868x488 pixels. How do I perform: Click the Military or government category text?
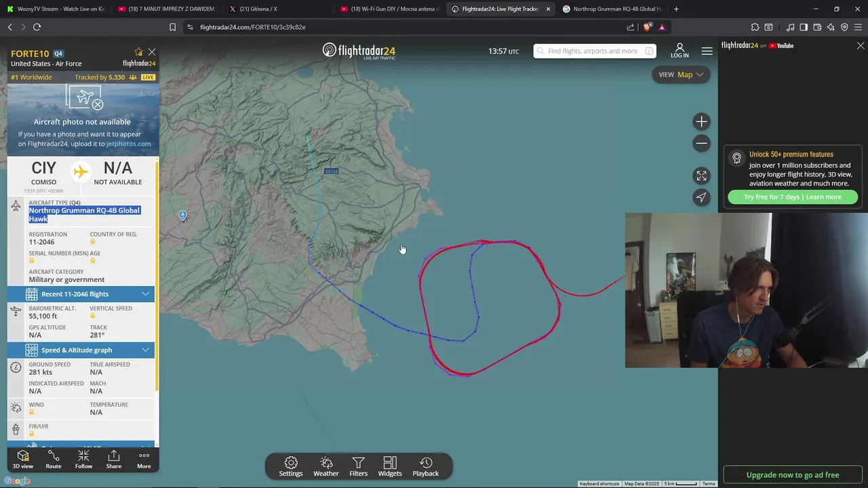point(66,279)
